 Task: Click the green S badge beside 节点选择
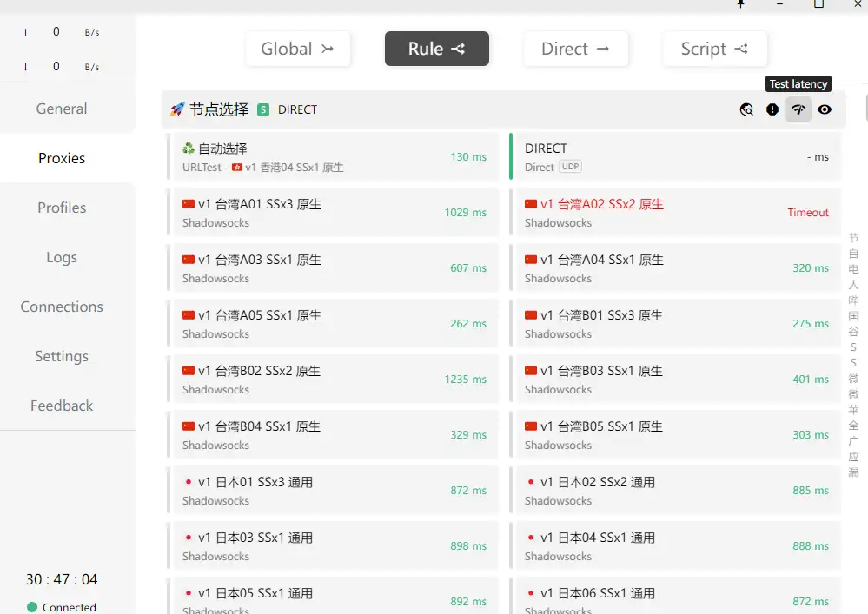[x=263, y=109]
